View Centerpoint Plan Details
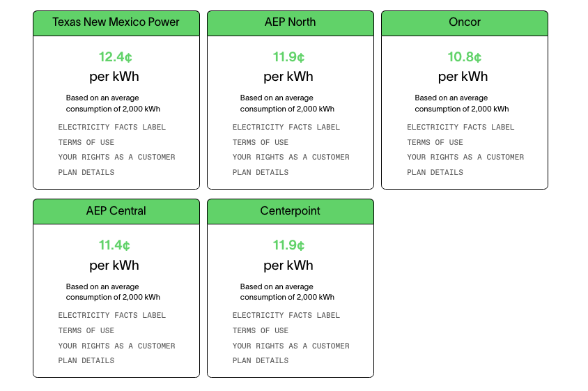The width and height of the screenshot is (588, 391). (x=261, y=360)
